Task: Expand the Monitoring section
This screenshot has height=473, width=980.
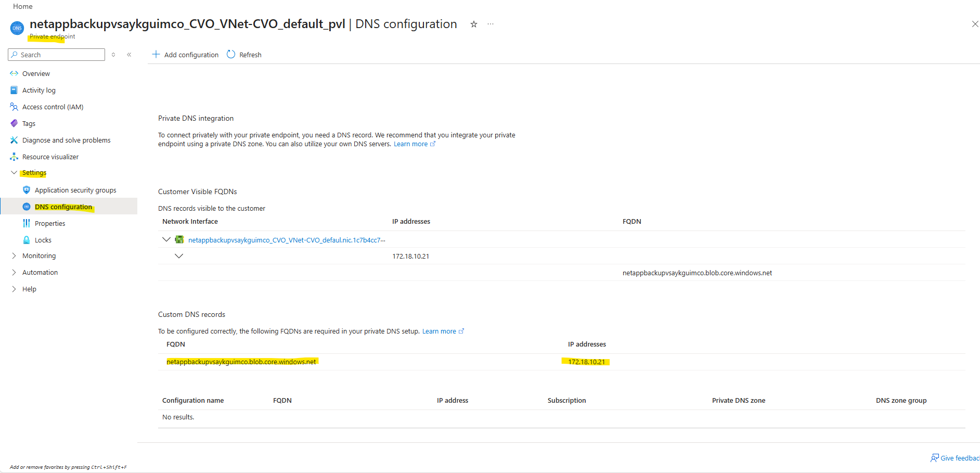Action: pos(14,255)
